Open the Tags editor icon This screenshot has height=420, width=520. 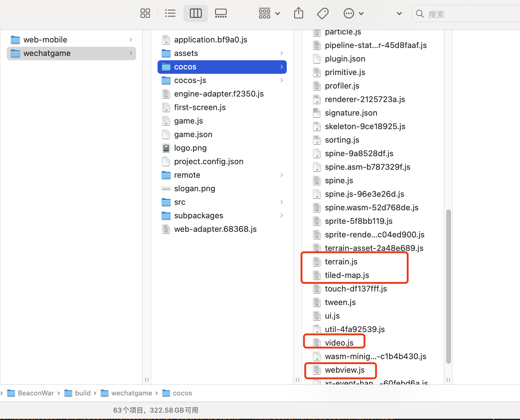pyautogui.click(x=323, y=14)
